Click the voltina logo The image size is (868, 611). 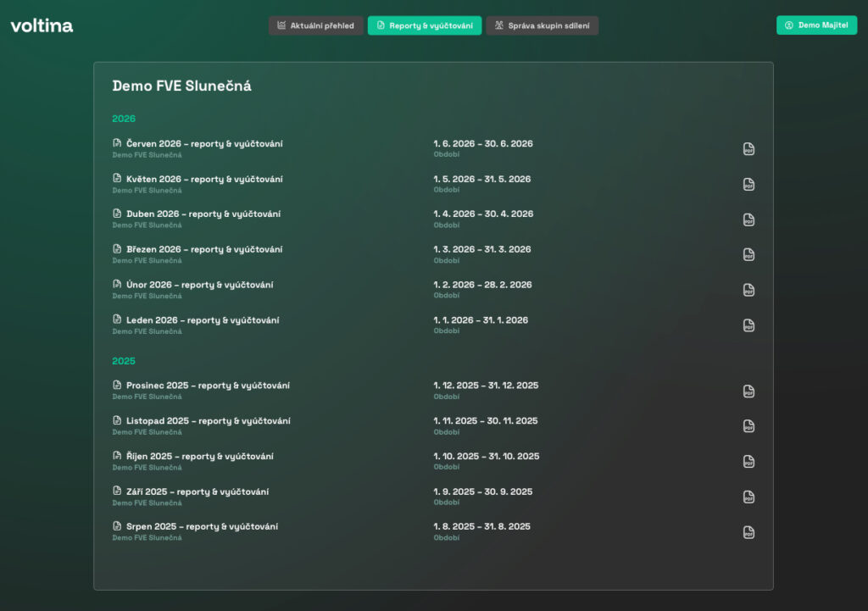pyautogui.click(x=42, y=25)
